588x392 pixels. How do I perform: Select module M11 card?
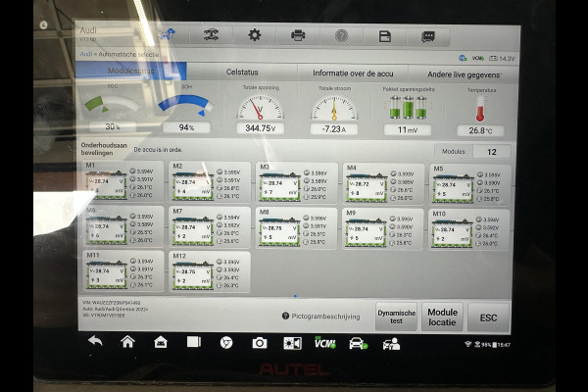(x=123, y=271)
